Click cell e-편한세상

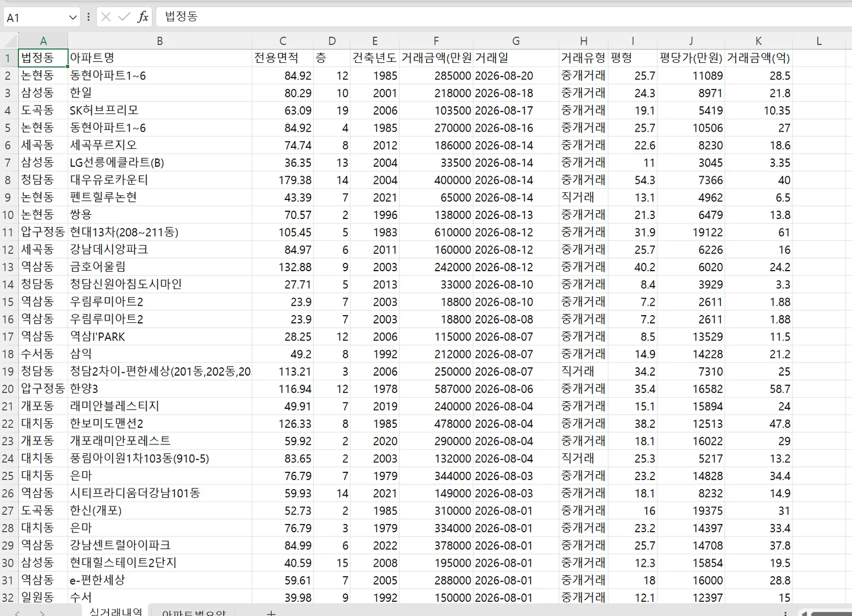[160, 580]
